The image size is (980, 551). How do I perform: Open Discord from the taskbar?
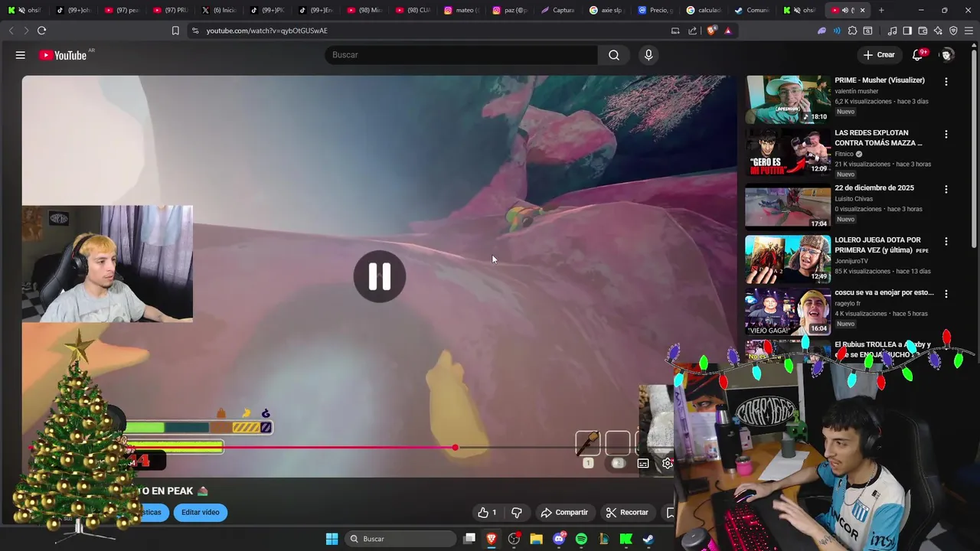pos(559,539)
